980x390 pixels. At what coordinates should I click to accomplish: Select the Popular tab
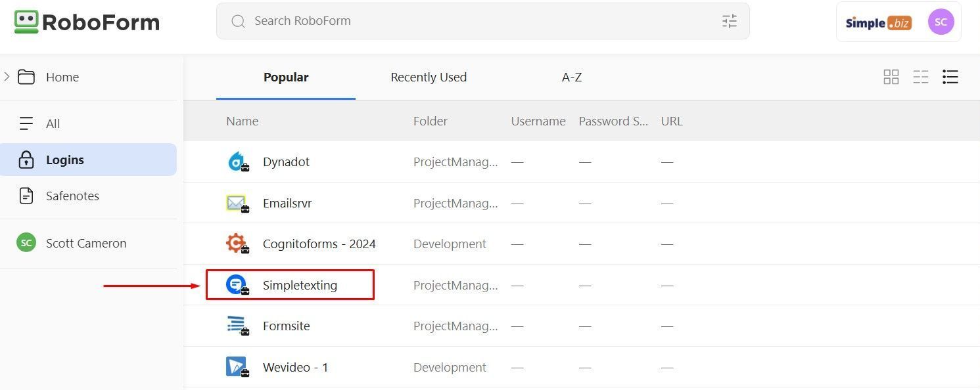286,77
